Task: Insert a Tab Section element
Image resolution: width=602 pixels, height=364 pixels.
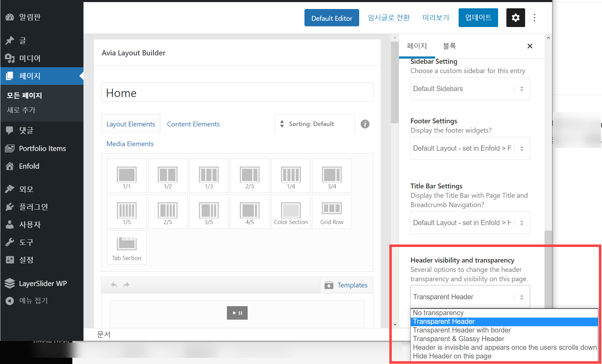Action: click(127, 248)
